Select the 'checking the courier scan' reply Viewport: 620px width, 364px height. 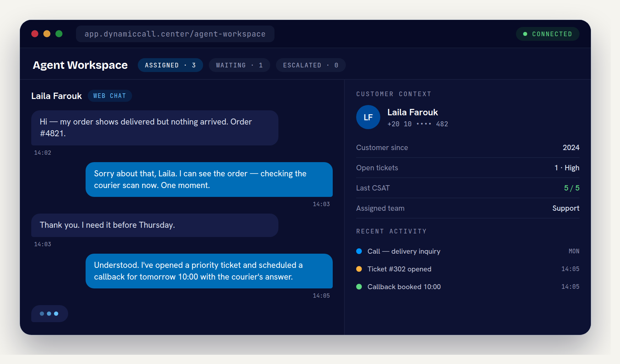(209, 180)
